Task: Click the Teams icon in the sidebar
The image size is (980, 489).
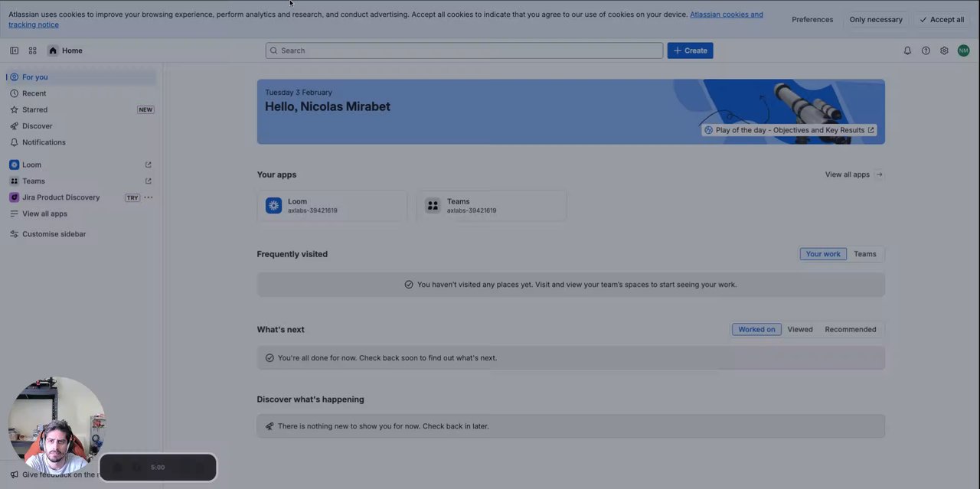Action: tap(14, 181)
